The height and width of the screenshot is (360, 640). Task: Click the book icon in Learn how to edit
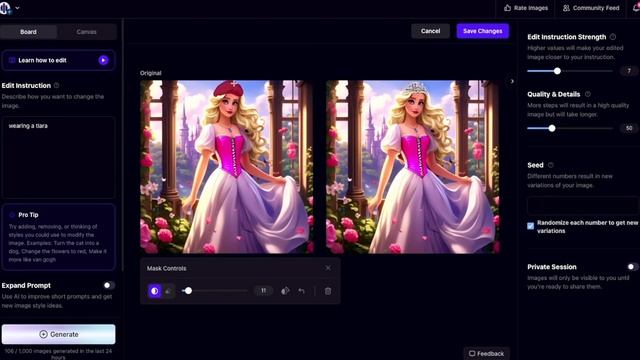(x=12, y=60)
